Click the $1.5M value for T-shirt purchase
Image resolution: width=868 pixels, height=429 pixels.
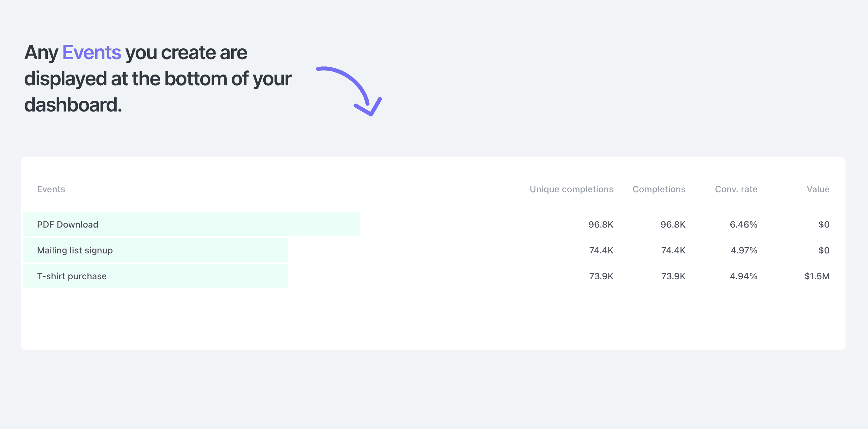click(x=817, y=276)
